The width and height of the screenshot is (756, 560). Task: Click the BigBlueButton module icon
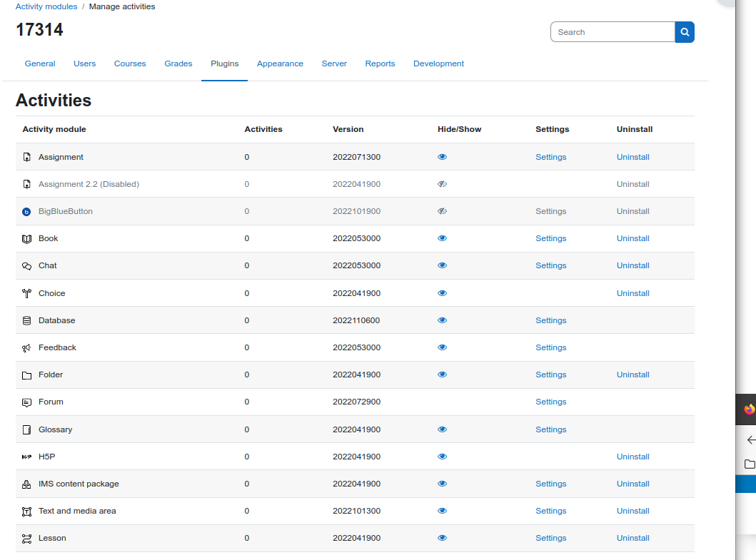tap(26, 212)
